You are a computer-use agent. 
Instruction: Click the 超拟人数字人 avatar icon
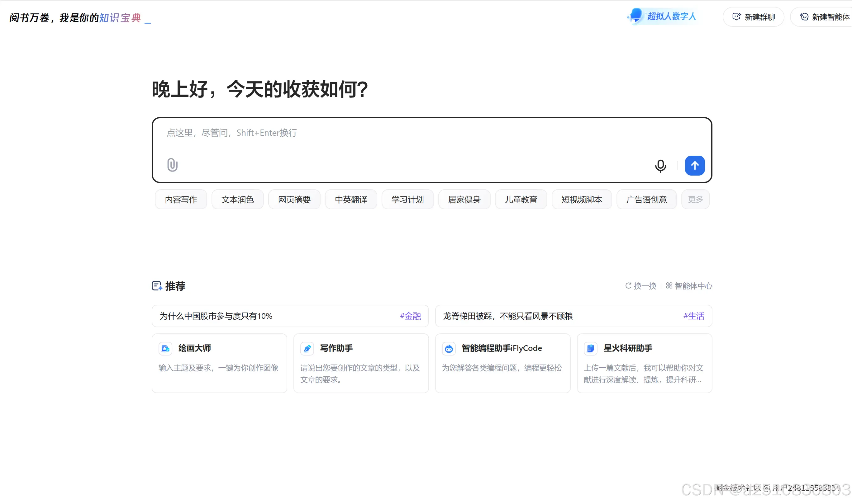tap(635, 16)
